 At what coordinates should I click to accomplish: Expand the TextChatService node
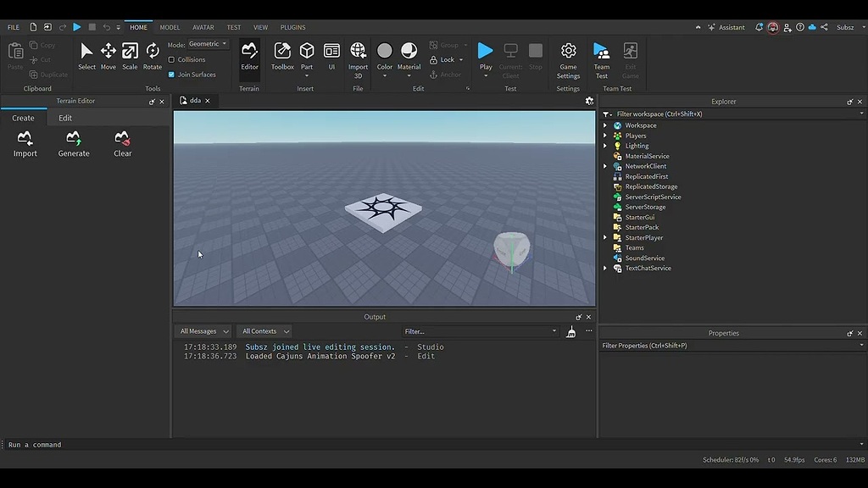(605, 269)
